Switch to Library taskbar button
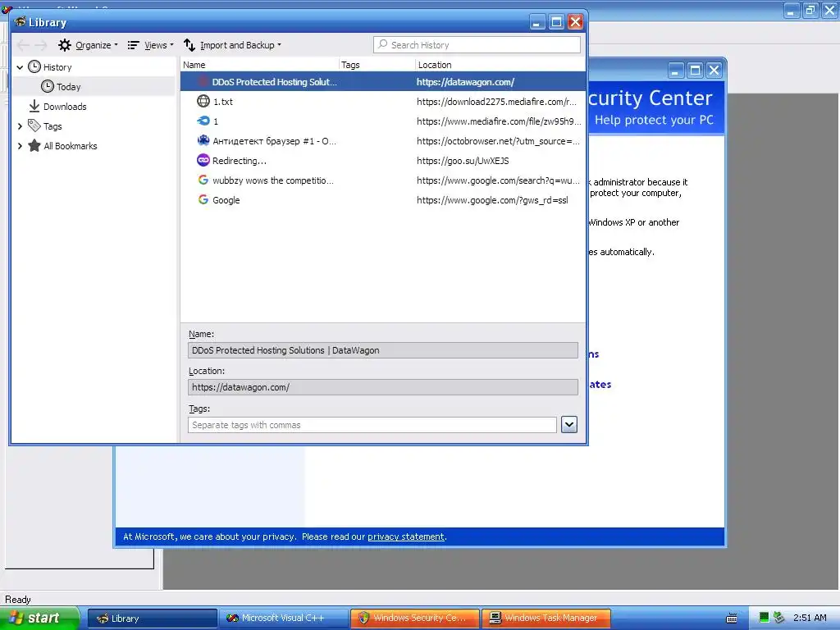Viewport: 840px width, 630px height. (153, 619)
